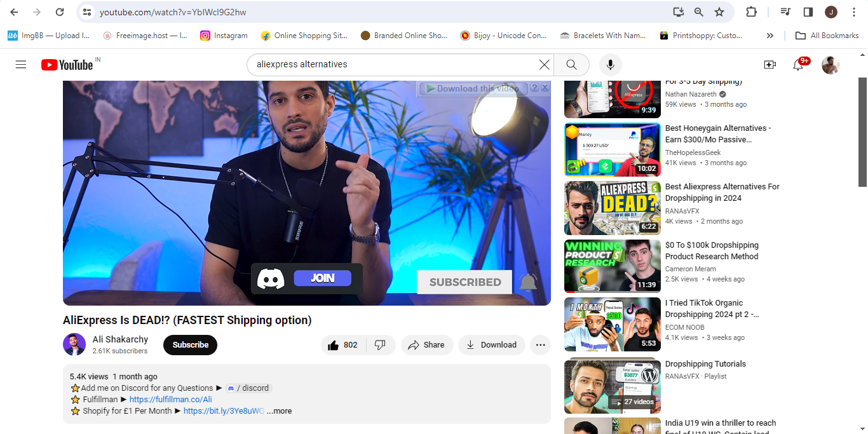View site information icon in address bar

click(x=87, y=12)
